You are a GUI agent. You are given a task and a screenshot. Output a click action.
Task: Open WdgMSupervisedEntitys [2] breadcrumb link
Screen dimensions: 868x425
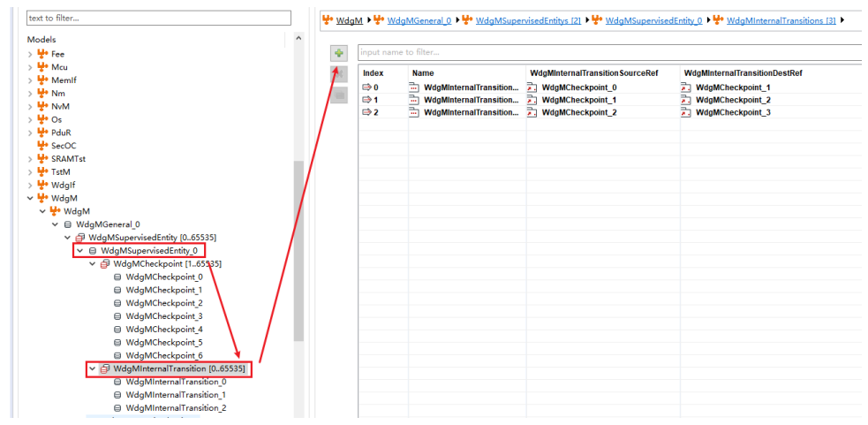click(x=527, y=20)
